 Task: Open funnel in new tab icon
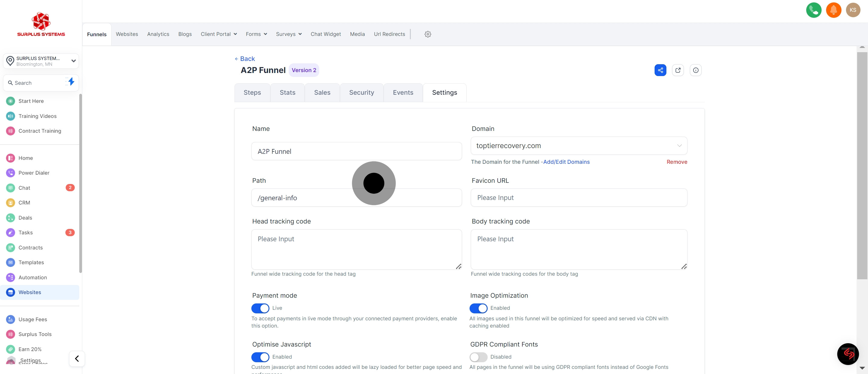678,70
